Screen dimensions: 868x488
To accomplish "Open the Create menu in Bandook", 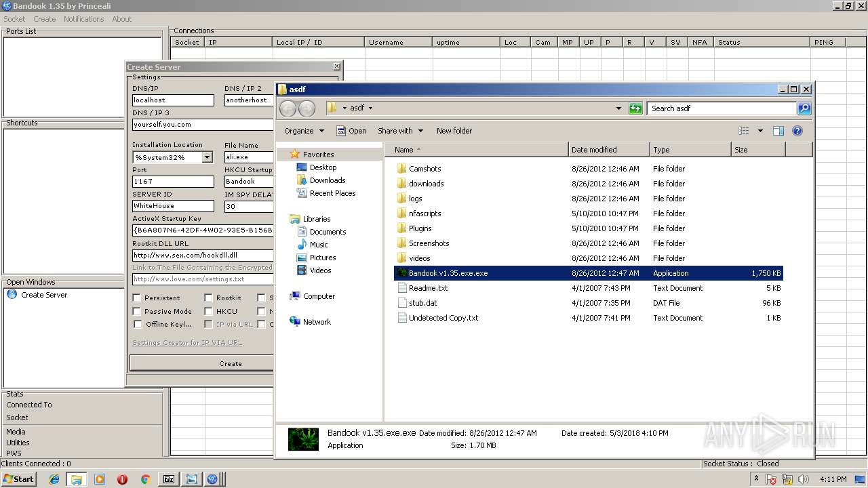I will [x=45, y=19].
